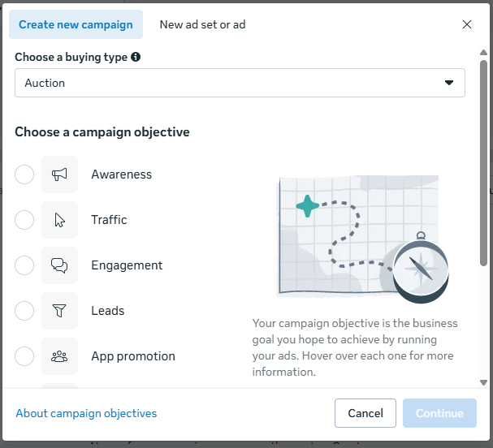Switch to Create new campaign tab
Viewport: 493px width, 448px height.
pos(76,24)
